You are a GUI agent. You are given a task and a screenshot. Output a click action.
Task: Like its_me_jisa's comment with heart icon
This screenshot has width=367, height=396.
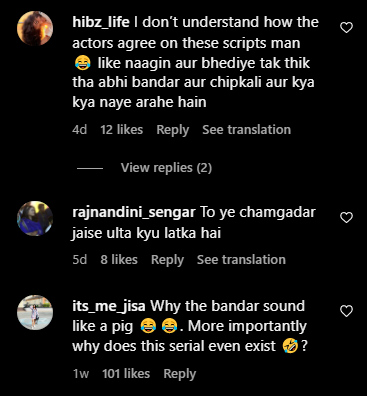(346, 311)
